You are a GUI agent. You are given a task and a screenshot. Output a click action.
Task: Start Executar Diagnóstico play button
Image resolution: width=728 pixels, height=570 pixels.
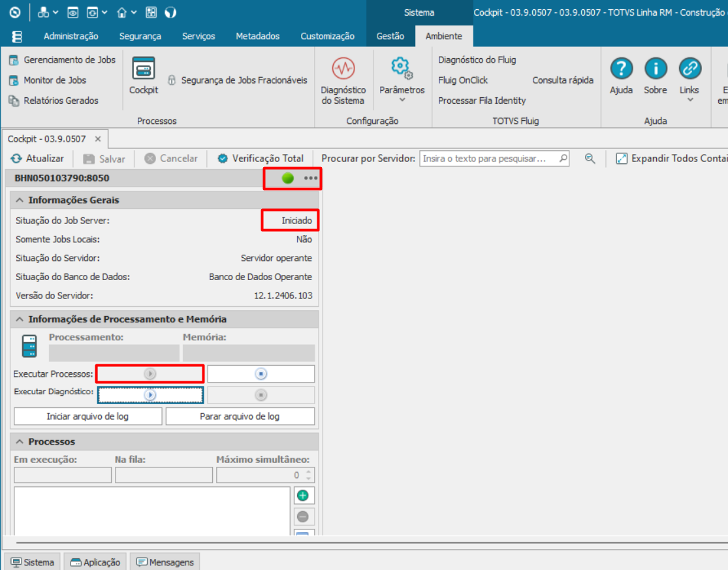150,395
